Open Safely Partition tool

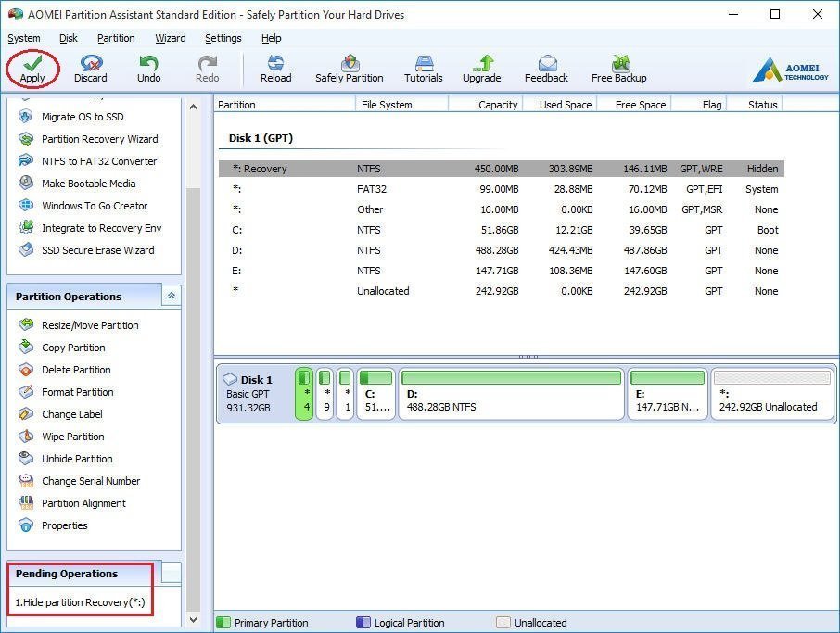(350, 70)
